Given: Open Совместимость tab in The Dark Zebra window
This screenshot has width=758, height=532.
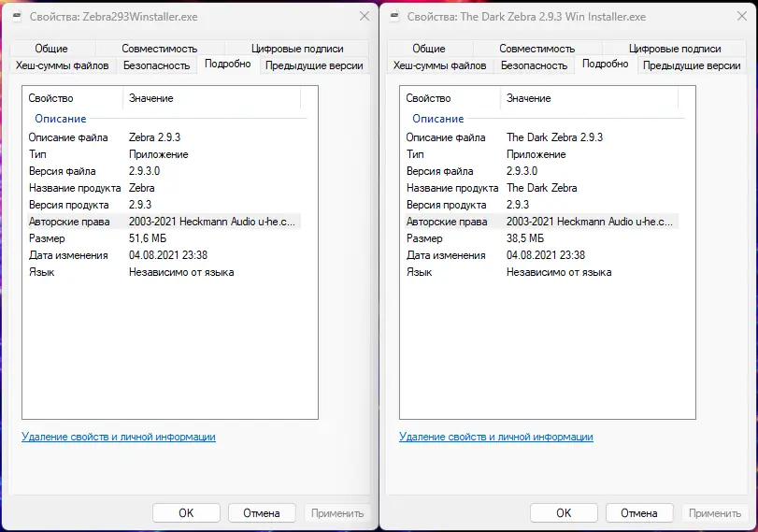Looking at the screenshot, I should pos(536,49).
